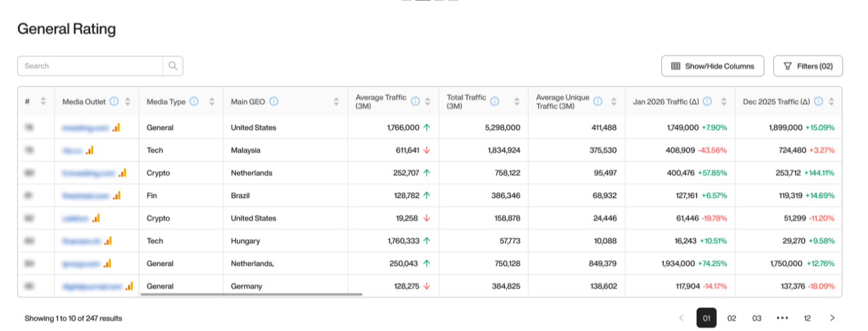Click info icon for Dec 2025 Traffic
868x331 pixels.
pos(816,101)
